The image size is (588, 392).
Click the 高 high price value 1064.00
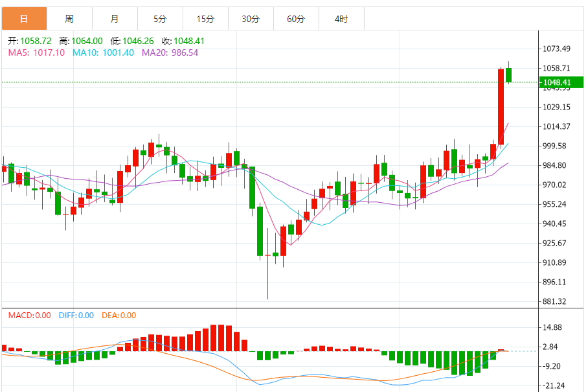[x=87, y=41]
